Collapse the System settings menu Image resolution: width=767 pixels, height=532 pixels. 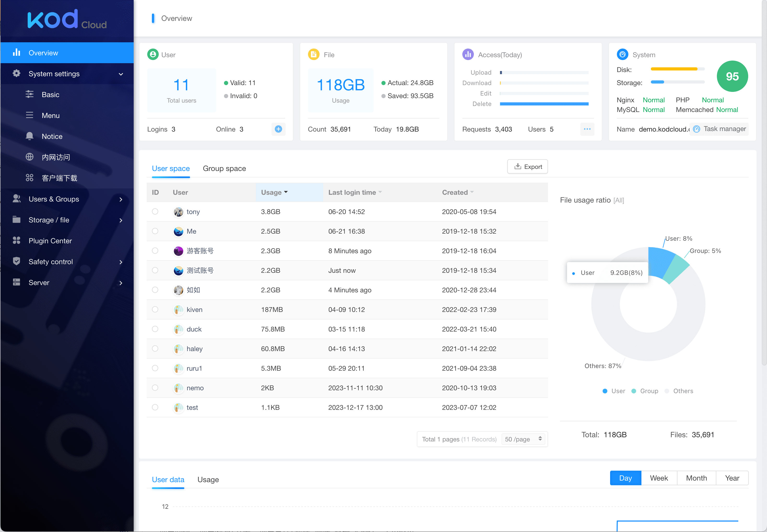click(x=120, y=74)
